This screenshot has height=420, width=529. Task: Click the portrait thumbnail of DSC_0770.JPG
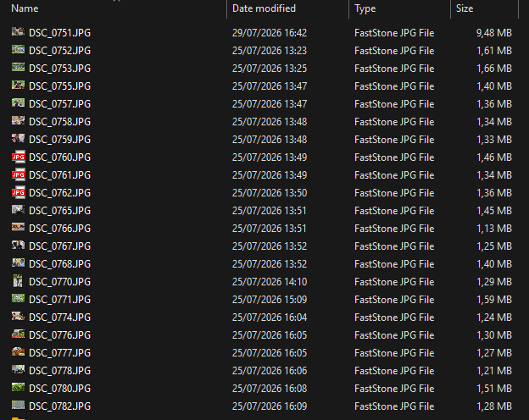pos(18,281)
